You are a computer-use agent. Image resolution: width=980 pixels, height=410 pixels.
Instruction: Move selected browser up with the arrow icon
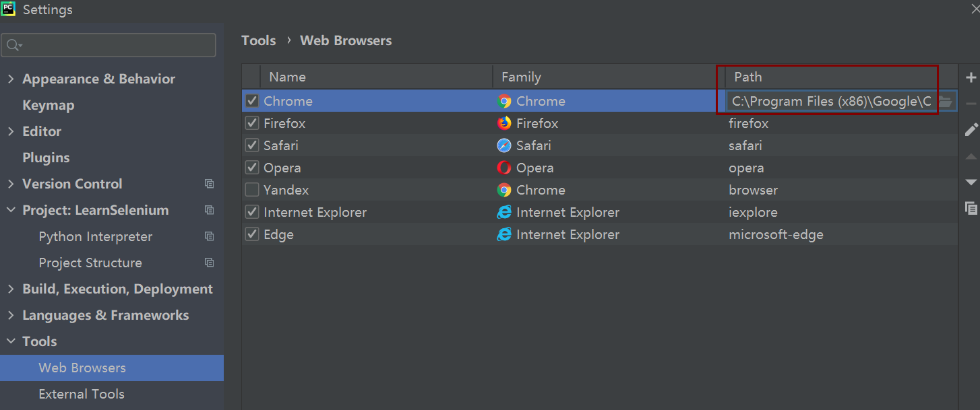[x=971, y=156]
